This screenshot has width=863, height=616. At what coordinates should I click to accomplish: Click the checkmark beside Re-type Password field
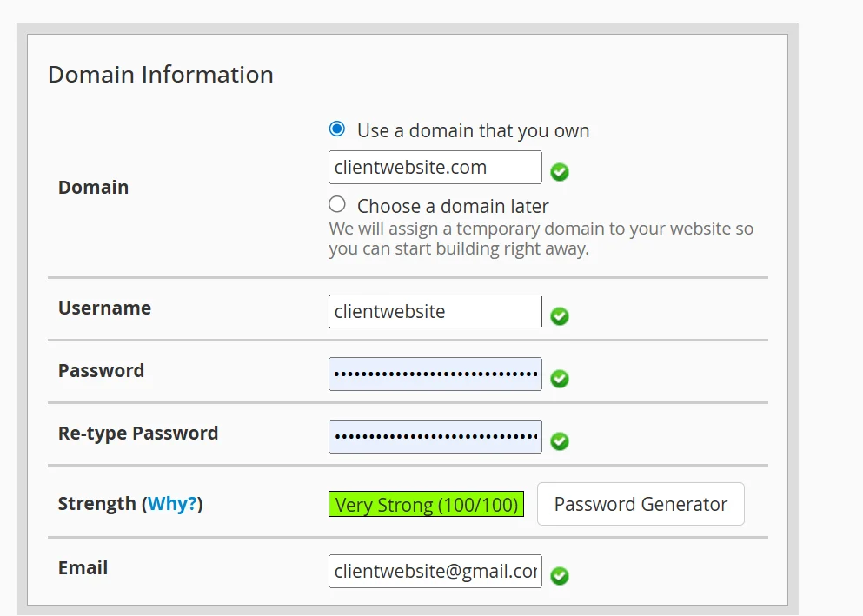[559, 441]
